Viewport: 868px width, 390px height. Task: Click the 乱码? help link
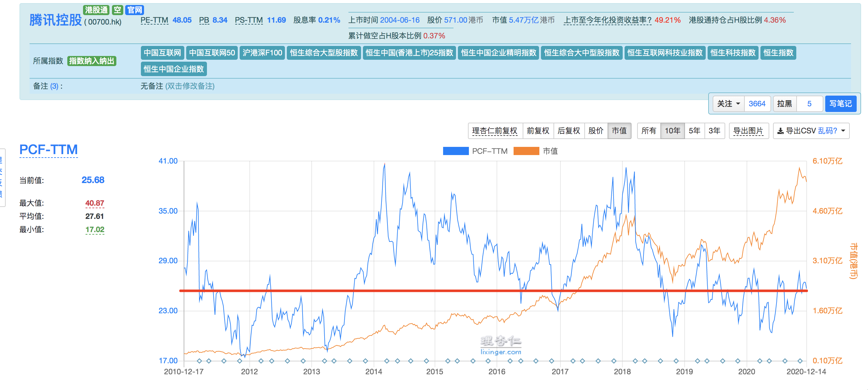coord(827,131)
